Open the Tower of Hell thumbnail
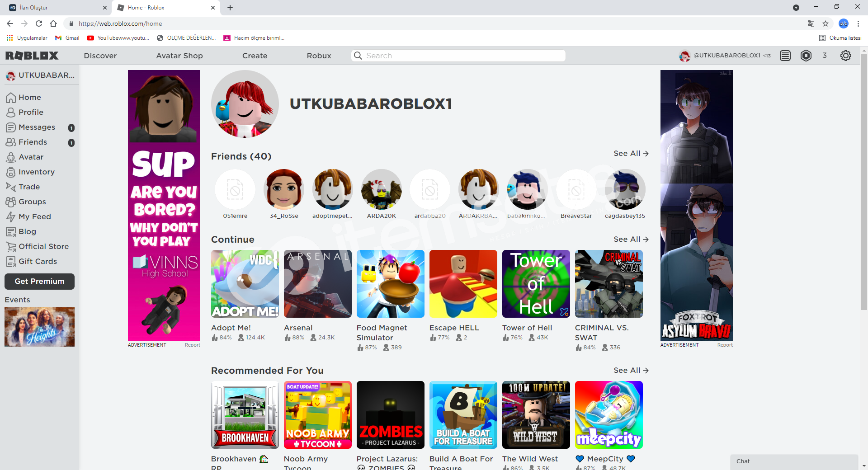868x470 pixels. pos(536,284)
